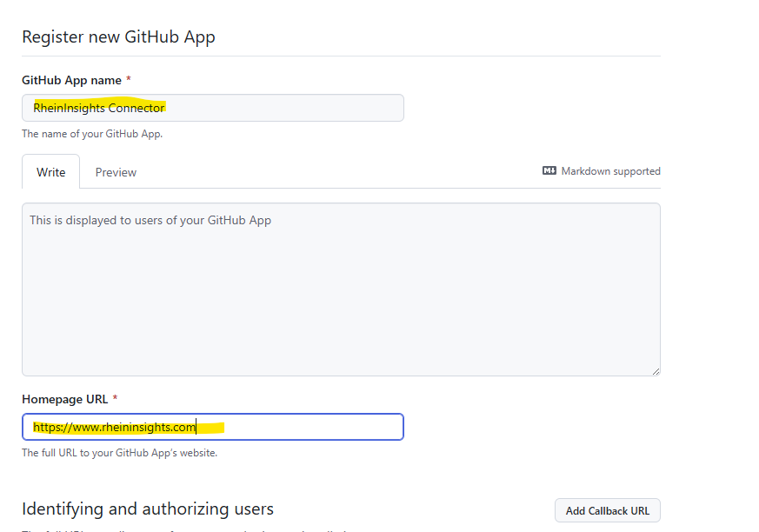This screenshot has width=759, height=532.
Task: Click the 'Identifying and authorizing users' heading
Action: coord(148,509)
